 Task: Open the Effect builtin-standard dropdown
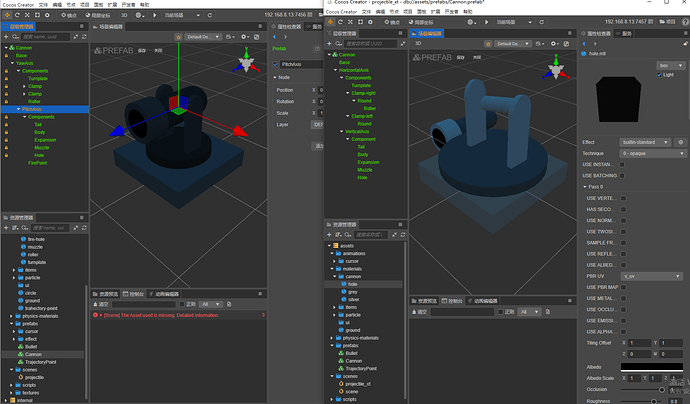[645, 142]
